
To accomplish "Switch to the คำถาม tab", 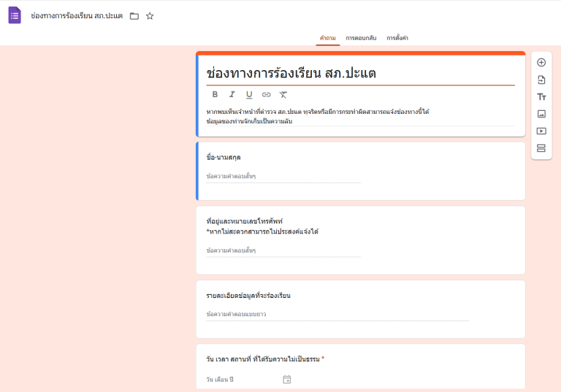I will (x=327, y=38).
